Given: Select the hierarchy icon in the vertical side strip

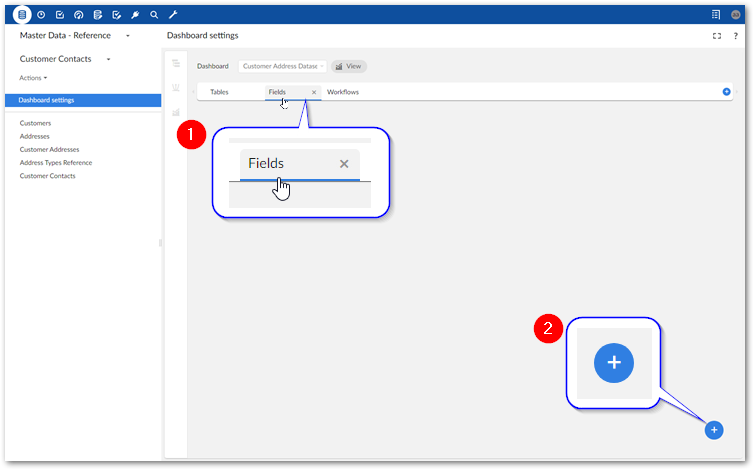Looking at the screenshot, I should pos(176,63).
